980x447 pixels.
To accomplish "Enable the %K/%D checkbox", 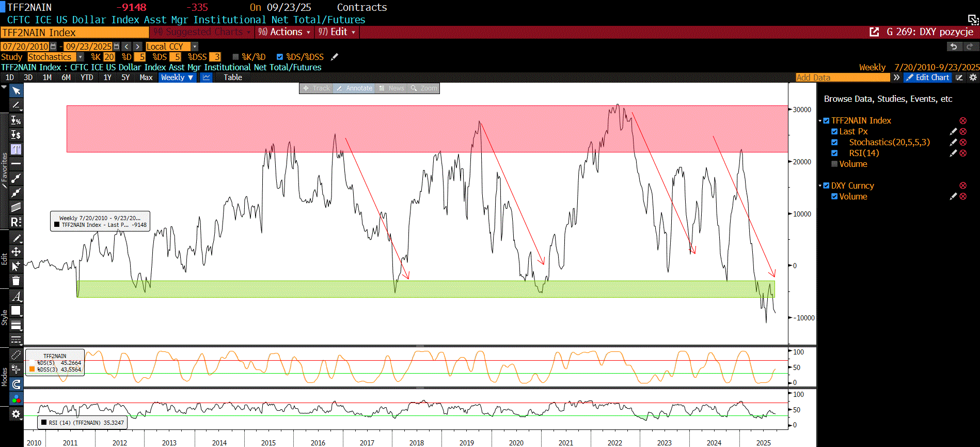I will point(235,57).
